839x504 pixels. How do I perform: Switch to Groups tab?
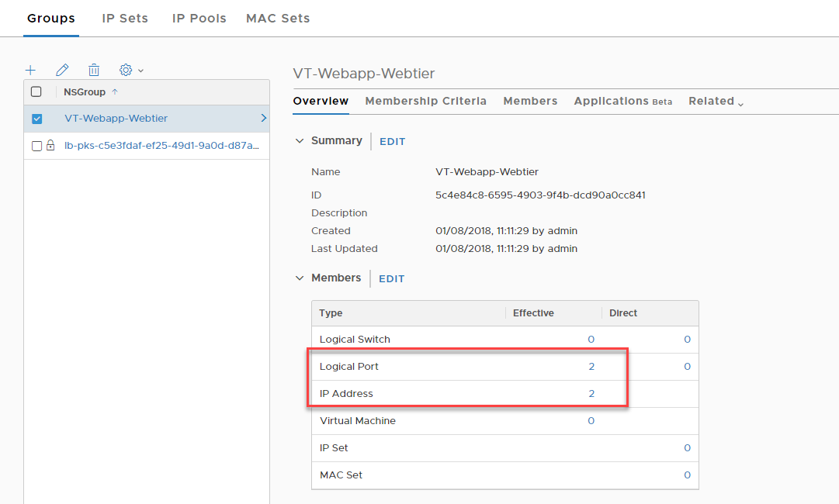click(x=51, y=18)
